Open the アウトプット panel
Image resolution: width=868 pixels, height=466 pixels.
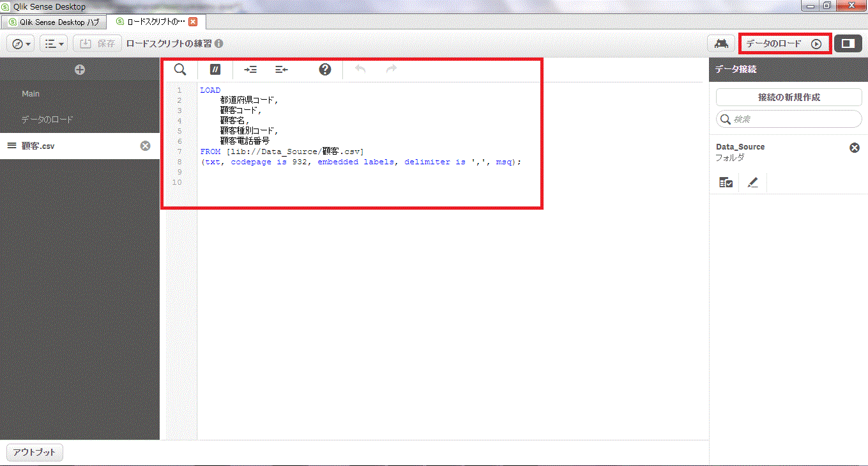tap(34, 453)
